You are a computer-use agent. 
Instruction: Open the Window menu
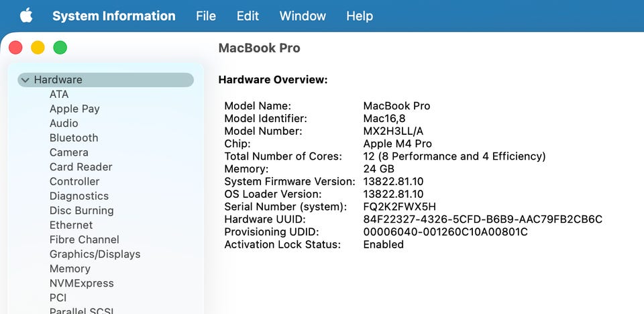tap(303, 16)
